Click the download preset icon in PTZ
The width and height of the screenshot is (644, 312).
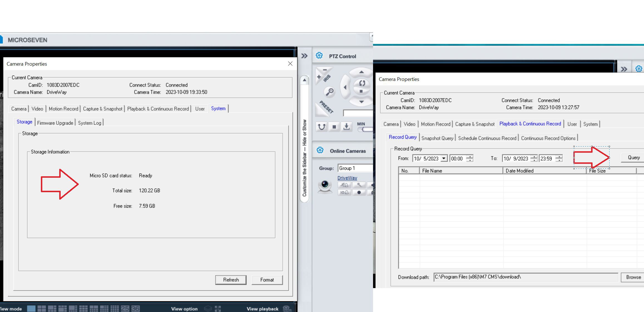[346, 127]
